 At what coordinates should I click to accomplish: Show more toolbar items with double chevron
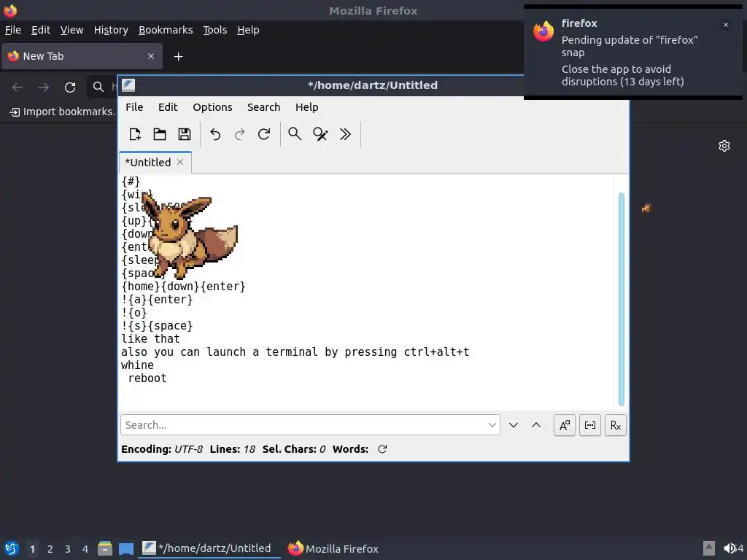(345, 134)
